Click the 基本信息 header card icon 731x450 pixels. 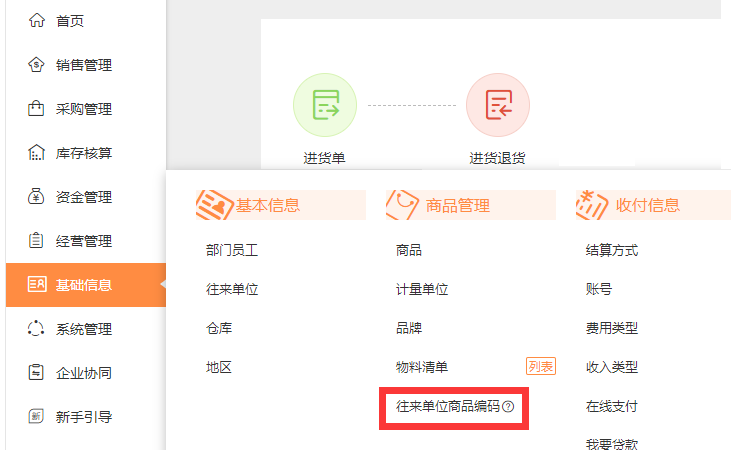[x=214, y=205]
